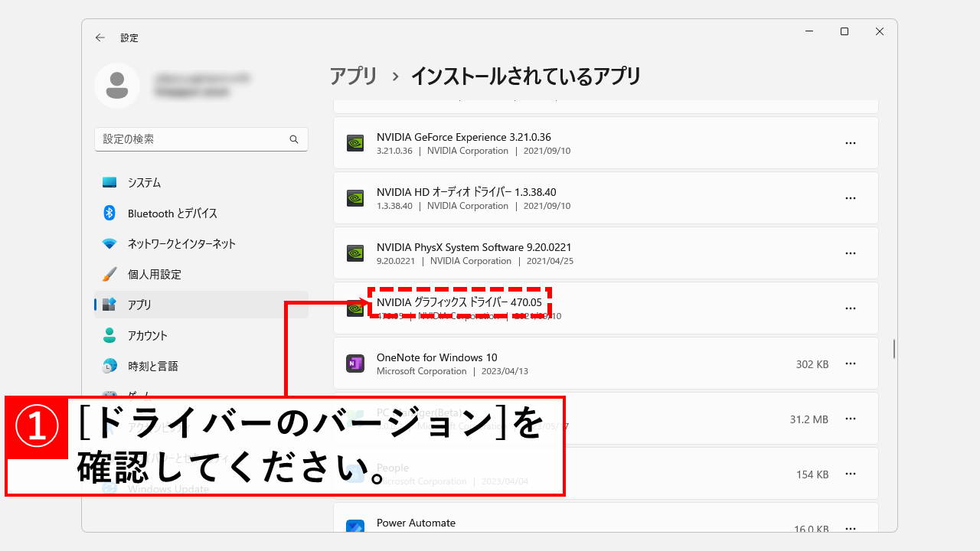Click the app list vertical scrollbar
The width and height of the screenshot is (980, 551).
coord(893,349)
